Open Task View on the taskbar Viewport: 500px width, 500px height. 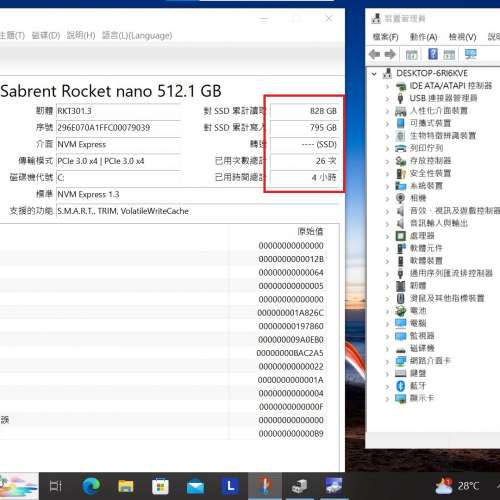pos(56,487)
